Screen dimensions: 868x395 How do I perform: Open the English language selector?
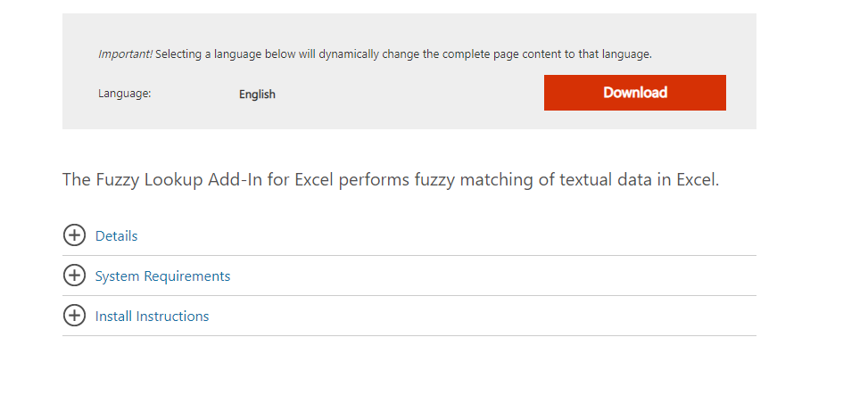tap(257, 94)
